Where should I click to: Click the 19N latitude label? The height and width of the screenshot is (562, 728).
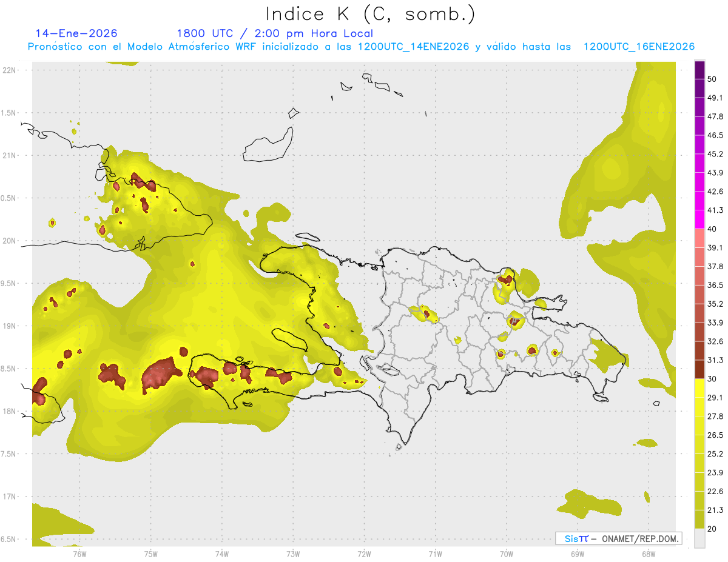[10, 326]
